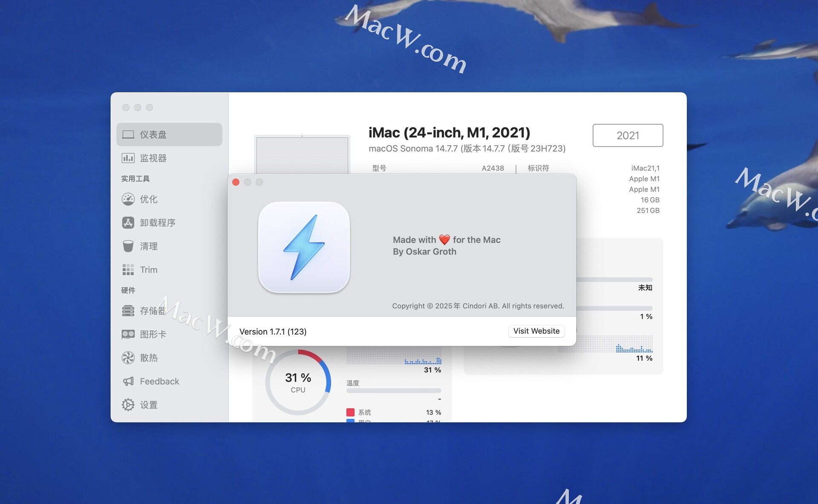818x504 pixels.
Task: Select Trim sidebar entry
Action: [x=169, y=269]
